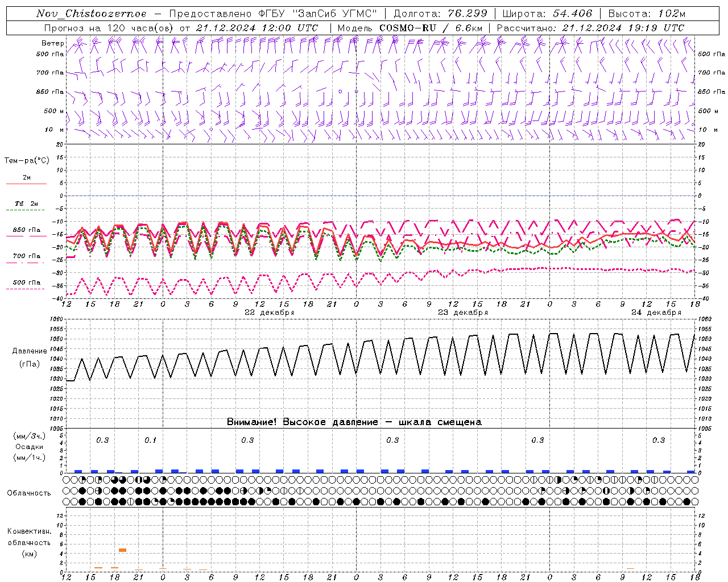Click the 0.1 precipitation amount value

point(150,440)
